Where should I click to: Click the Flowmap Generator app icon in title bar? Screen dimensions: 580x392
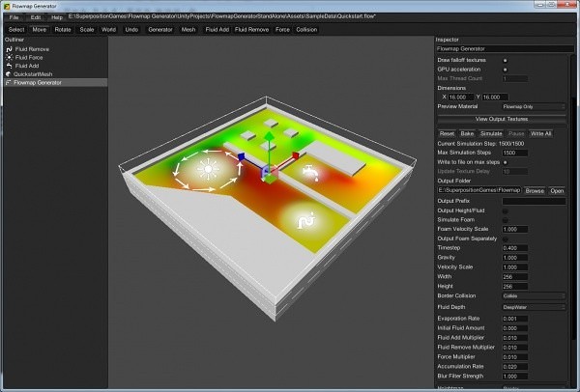pos(7,7)
